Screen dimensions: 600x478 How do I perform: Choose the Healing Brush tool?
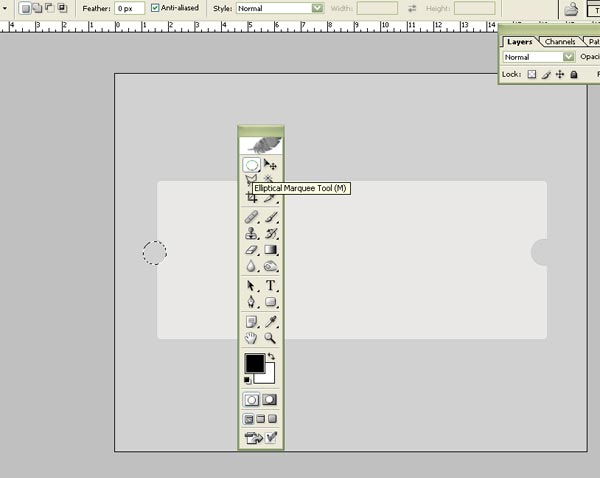[x=251, y=217]
